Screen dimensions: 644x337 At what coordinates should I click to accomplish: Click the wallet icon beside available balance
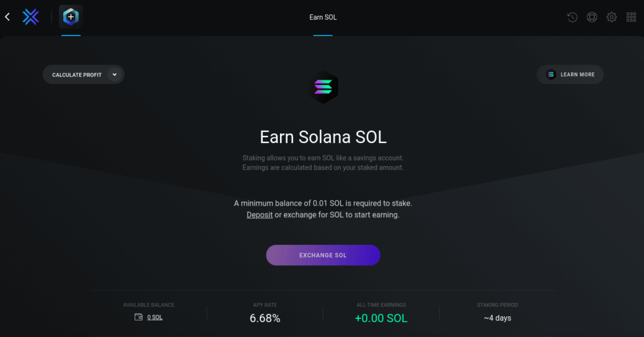click(138, 317)
